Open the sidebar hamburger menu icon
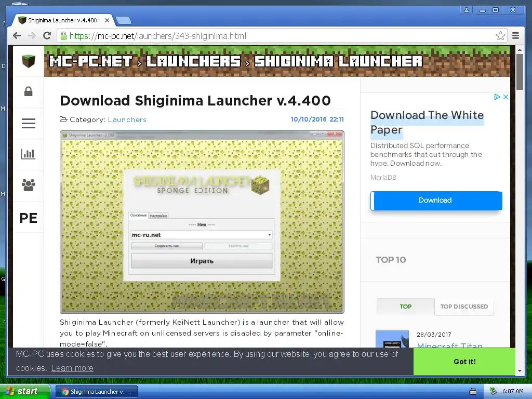This screenshot has width=532, height=399. (x=29, y=123)
